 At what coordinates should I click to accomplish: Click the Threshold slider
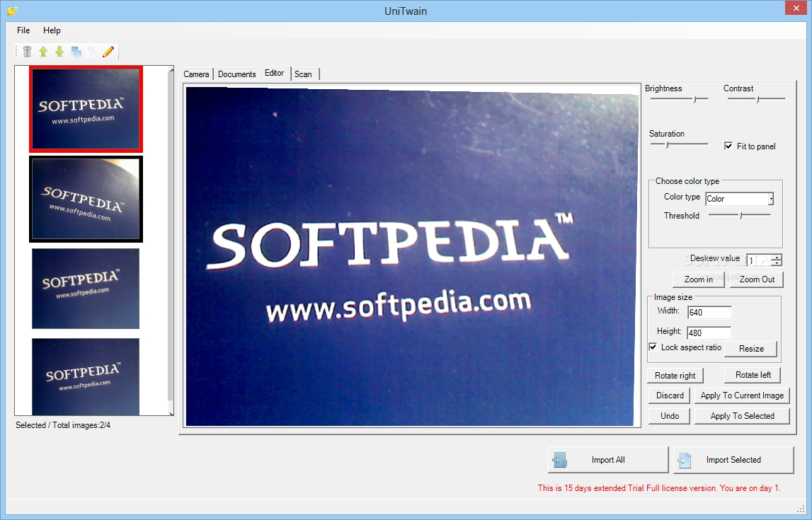740,215
